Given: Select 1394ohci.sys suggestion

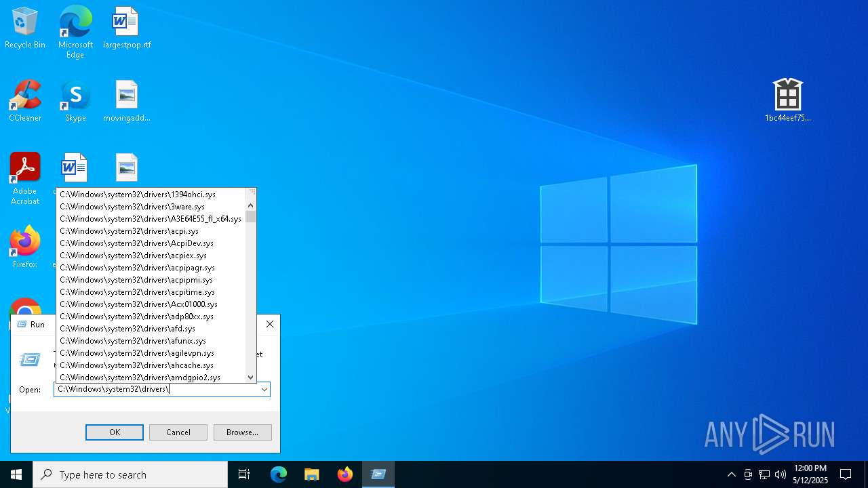Looking at the screenshot, I should coord(151,195).
